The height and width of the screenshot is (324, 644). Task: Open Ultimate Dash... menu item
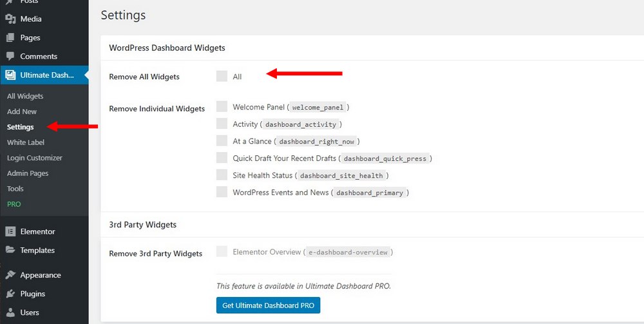[x=44, y=75]
